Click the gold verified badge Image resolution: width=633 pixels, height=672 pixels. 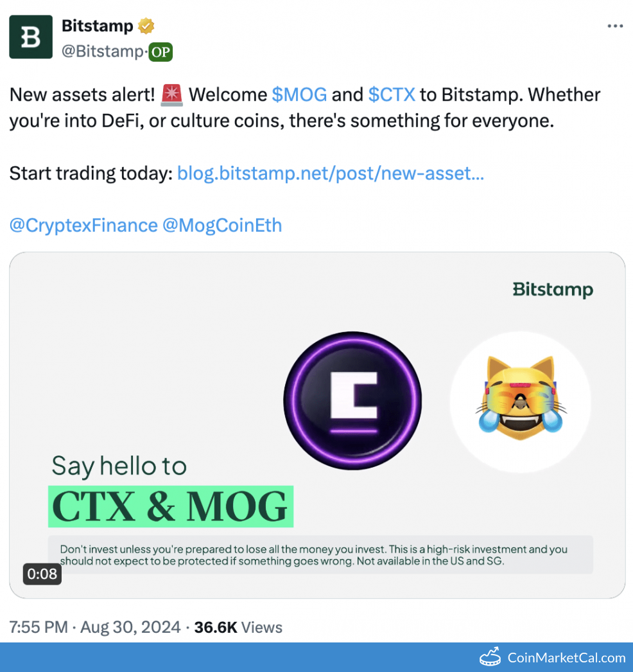pyautogui.click(x=146, y=26)
